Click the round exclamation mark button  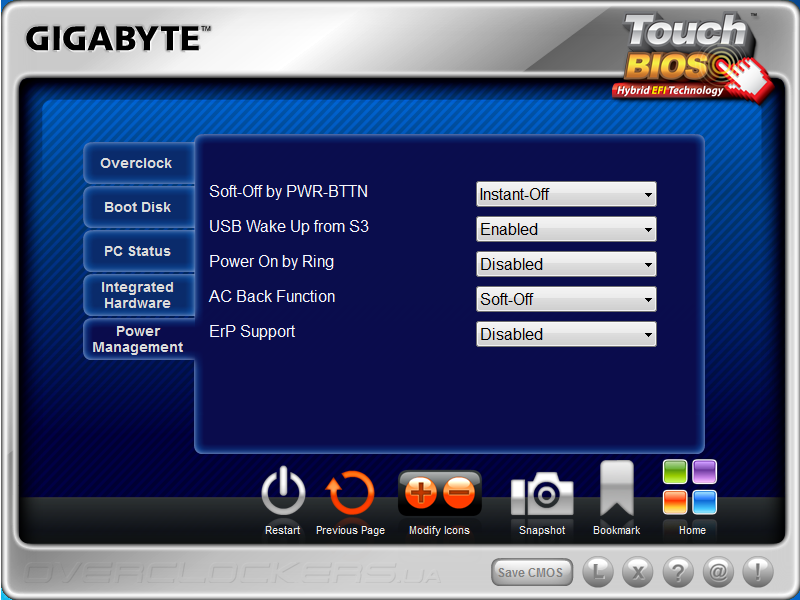758,571
